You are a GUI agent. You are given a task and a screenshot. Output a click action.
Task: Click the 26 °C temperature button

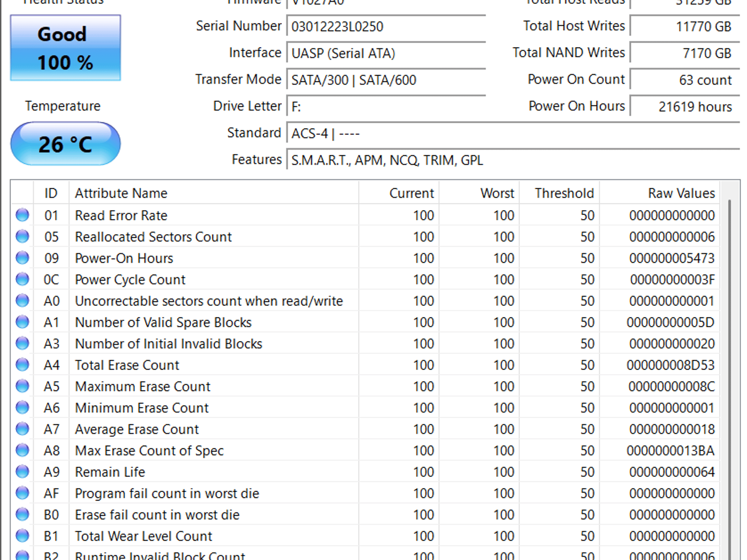tap(66, 144)
